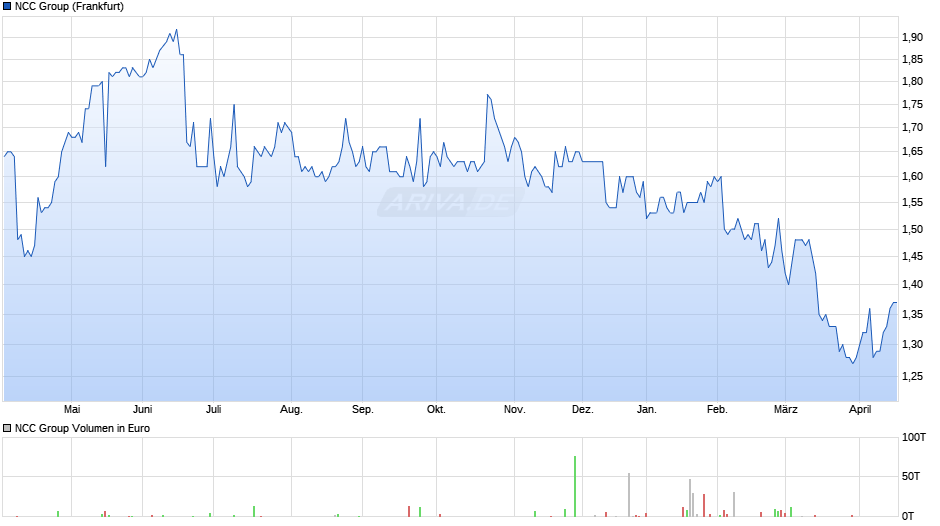
Task: Click the 1,60 price axis value
Action: [912, 177]
